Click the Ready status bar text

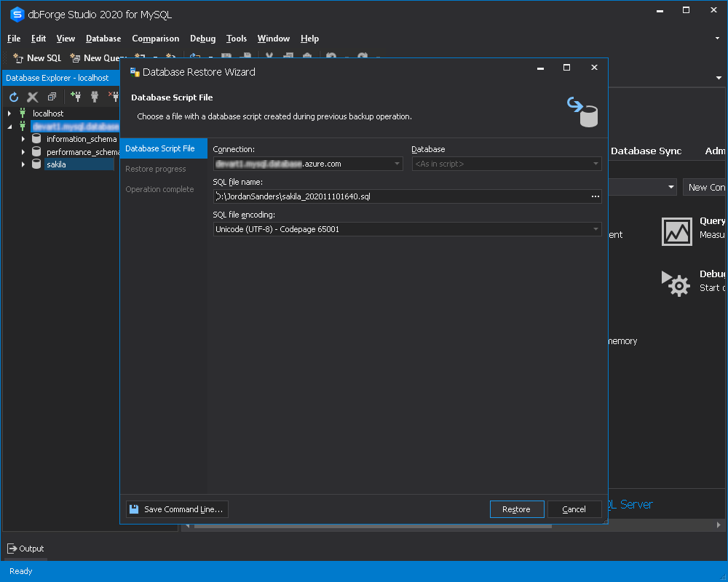[x=21, y=571]
